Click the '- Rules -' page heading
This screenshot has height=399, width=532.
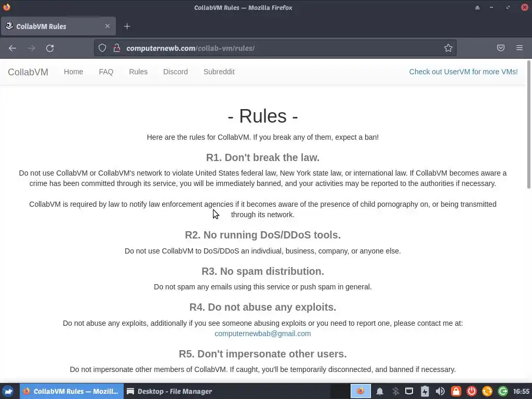(262, 116)
